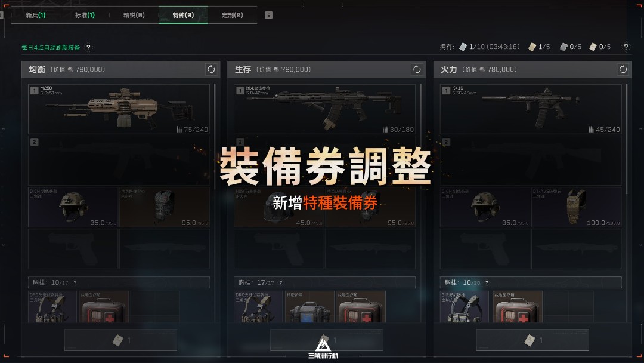Refresh the 生存 loadout with its refresh icon
644x363 pixels.
click(x=416, y=69)
